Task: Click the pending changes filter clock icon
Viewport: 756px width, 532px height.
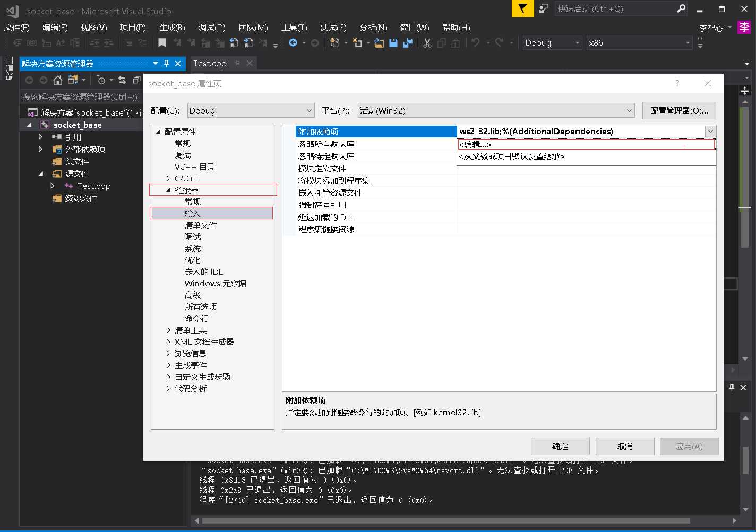Action: [101, 80]
